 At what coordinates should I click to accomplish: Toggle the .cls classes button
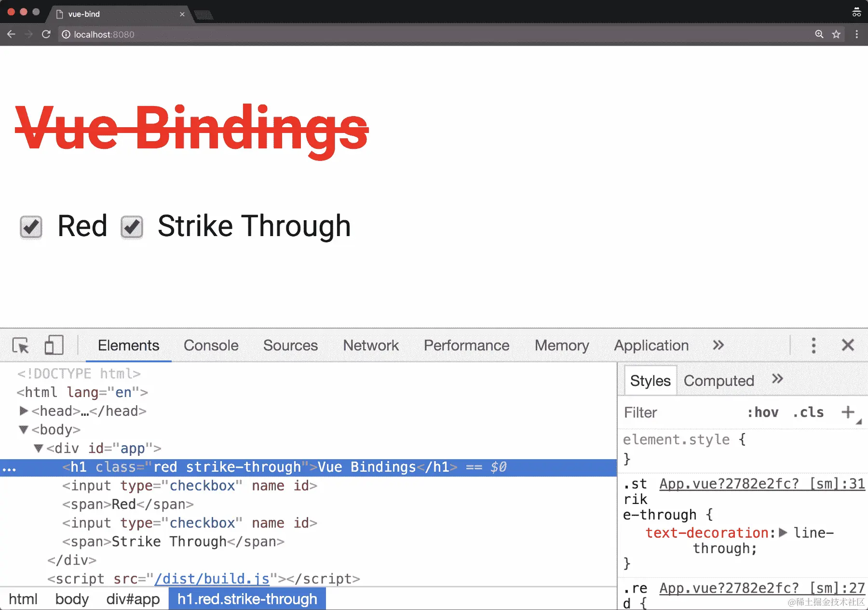click(808, 412)
